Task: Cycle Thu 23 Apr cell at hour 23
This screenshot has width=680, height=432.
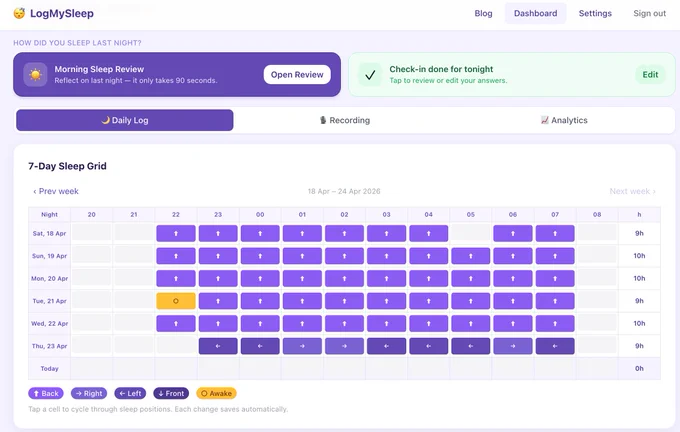Action: coord(218,346)
